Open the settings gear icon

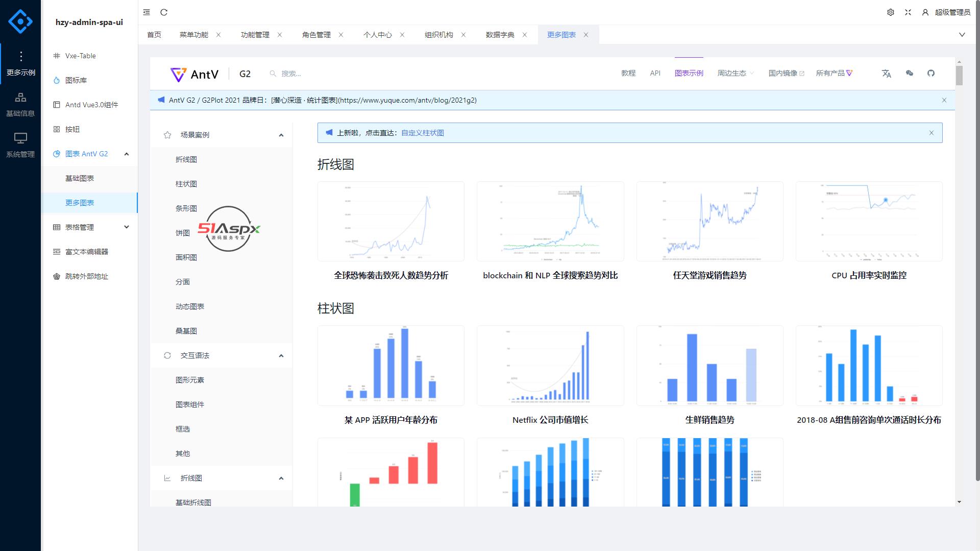pos(891,12)
